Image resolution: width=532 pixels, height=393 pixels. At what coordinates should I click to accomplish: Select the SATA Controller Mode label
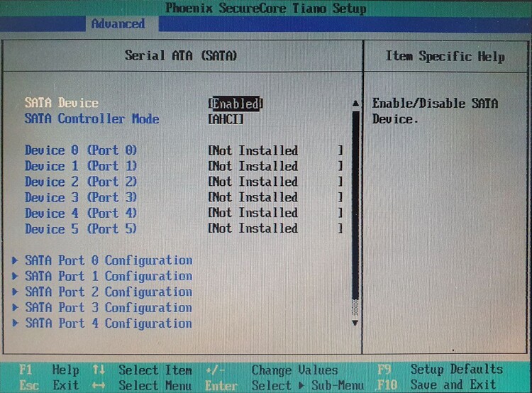point(92,118)
